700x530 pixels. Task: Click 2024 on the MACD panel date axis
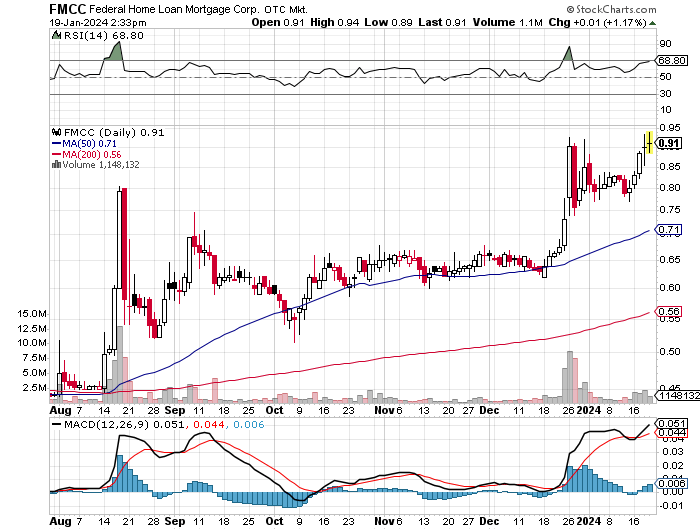[x=589, y=521]
